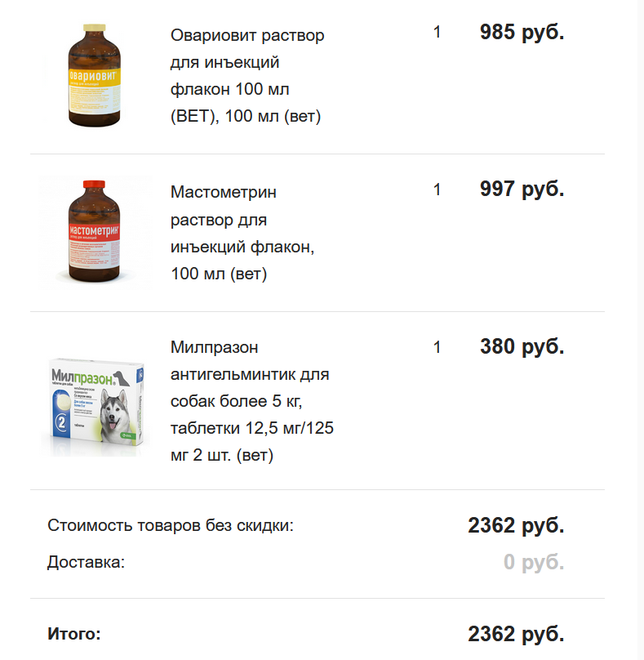Click the amount beside Стоимость товаров без скидки
This screenshot has width=644, height=660.
pyautogui.click(x=516, y=525)
